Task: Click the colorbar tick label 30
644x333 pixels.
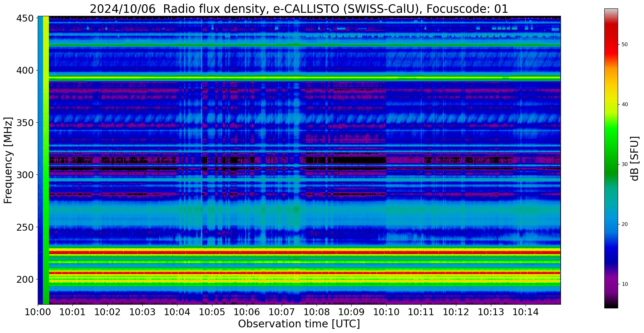Action: click(x=625, y=164)
